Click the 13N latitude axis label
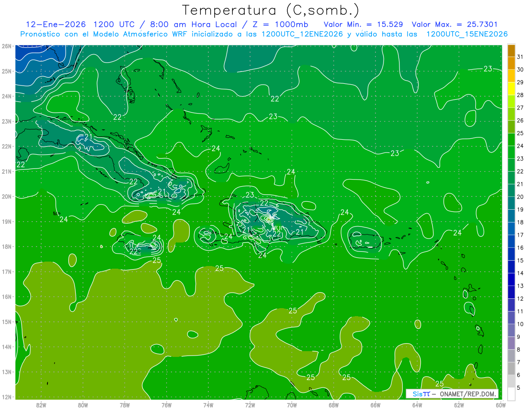This screenshot has width=532, height=411. coord(7,372)
